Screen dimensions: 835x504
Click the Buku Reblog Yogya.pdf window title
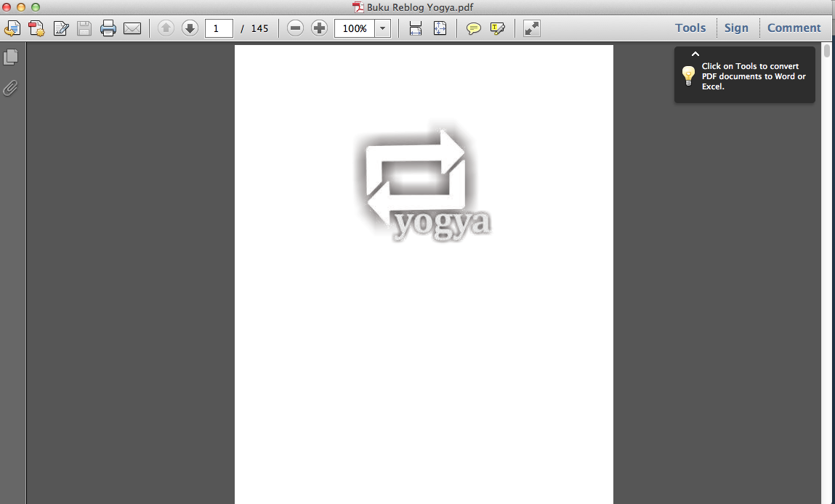pyautogui.click(x=419, y=7)
